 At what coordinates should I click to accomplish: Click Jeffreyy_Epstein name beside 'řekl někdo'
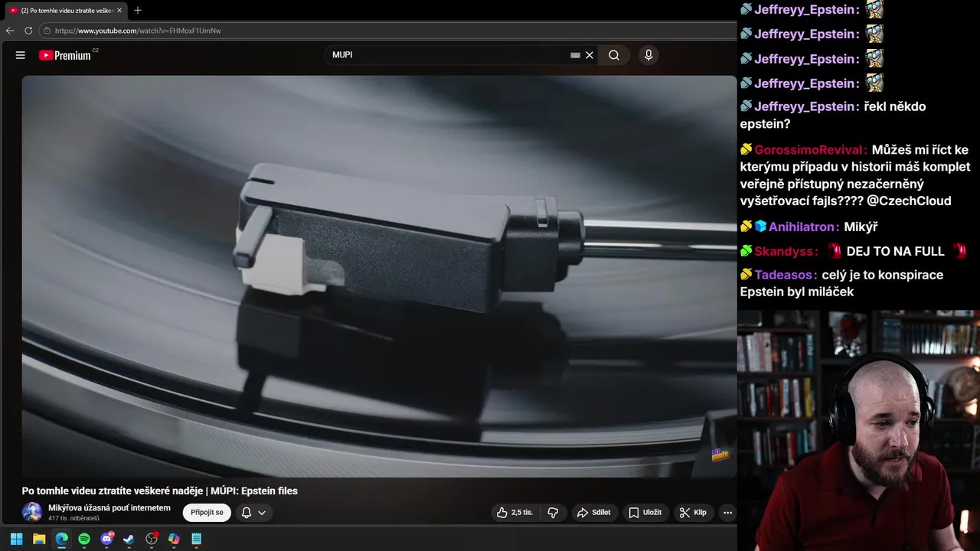click(x=806, y=106)
